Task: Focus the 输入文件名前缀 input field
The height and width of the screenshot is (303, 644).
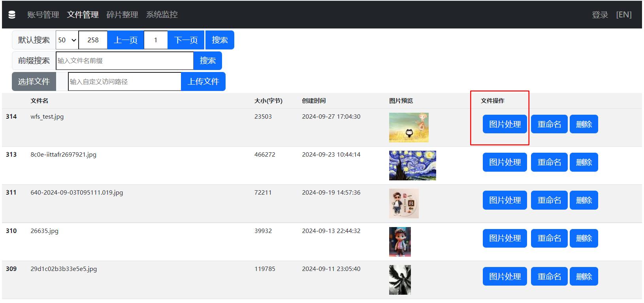Action: click(124, 61)
